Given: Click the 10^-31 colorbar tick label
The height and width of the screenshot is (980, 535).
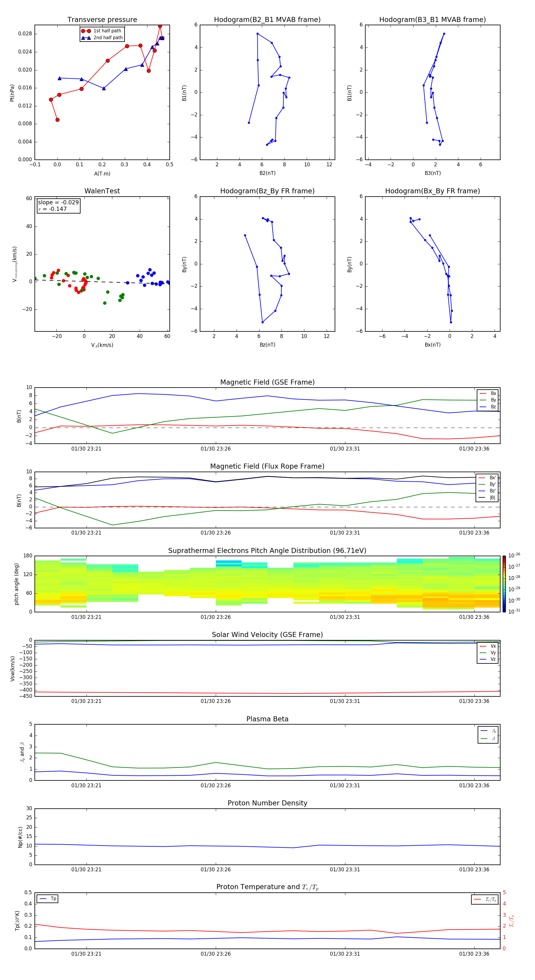Looking at the screenshot, I should pyautogui.click(x=514, y=611).
